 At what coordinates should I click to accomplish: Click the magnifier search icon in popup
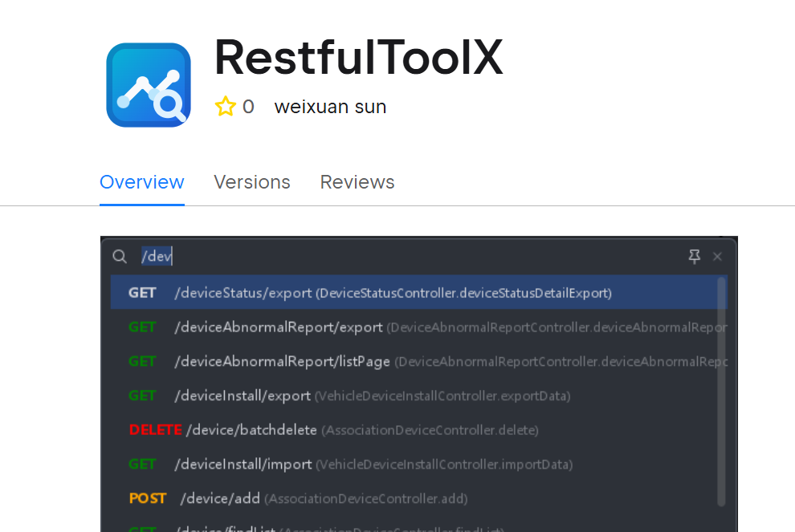120,257
